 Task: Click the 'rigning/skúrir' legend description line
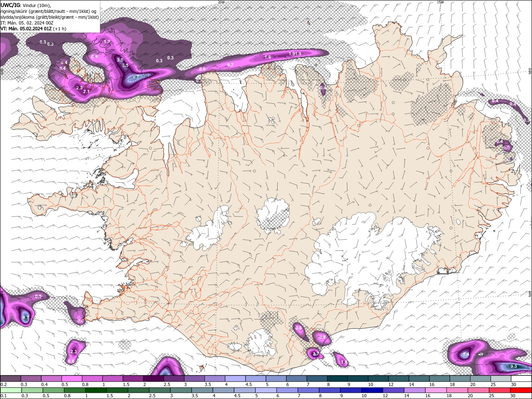coord(49,11)
